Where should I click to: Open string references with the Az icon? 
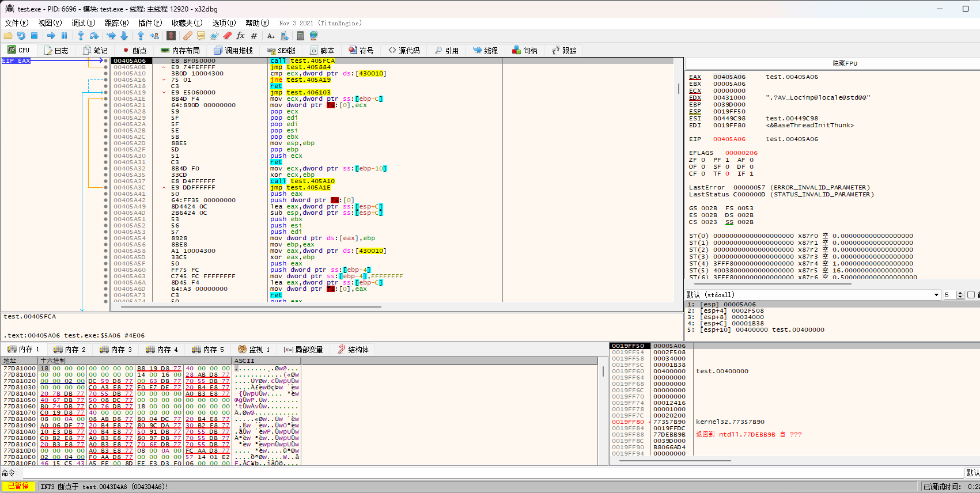click(x=271, y=36)
